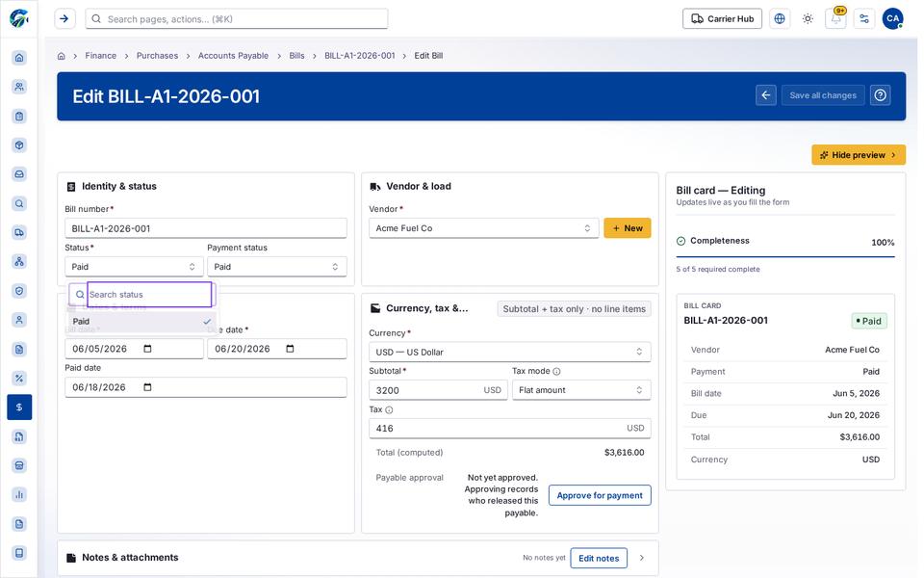Open the CA user avatar menu

(x=892, y=19)
